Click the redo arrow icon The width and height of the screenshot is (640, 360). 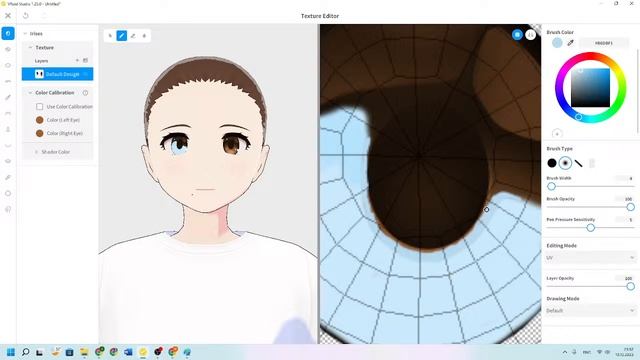44,16
